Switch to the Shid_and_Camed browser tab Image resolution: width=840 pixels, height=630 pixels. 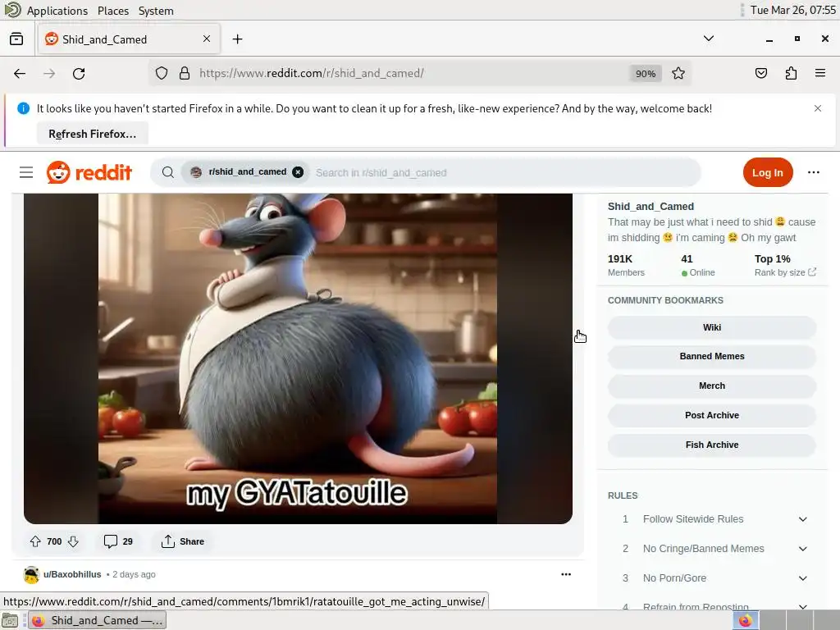click(x=129, y=39)
